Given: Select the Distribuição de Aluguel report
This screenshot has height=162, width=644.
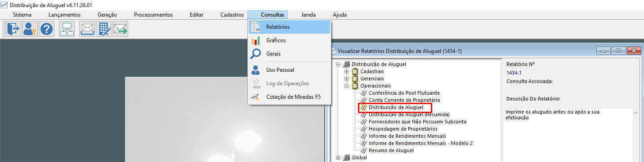Looking at the screenshot, I should point(396,108).
